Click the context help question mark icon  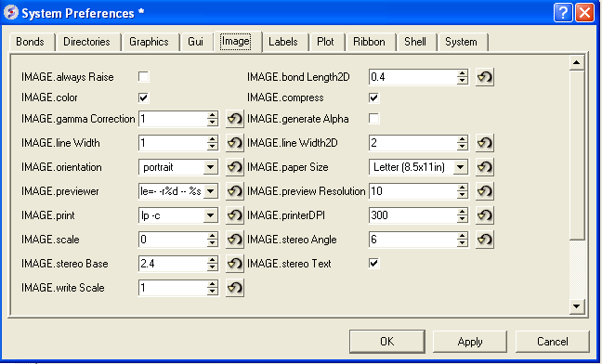coord(563,13)
